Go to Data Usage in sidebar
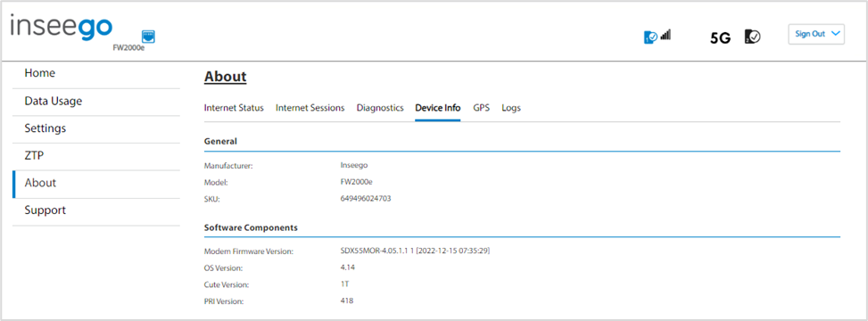Screen dimensions: 868x321 [x=96, y=102]
